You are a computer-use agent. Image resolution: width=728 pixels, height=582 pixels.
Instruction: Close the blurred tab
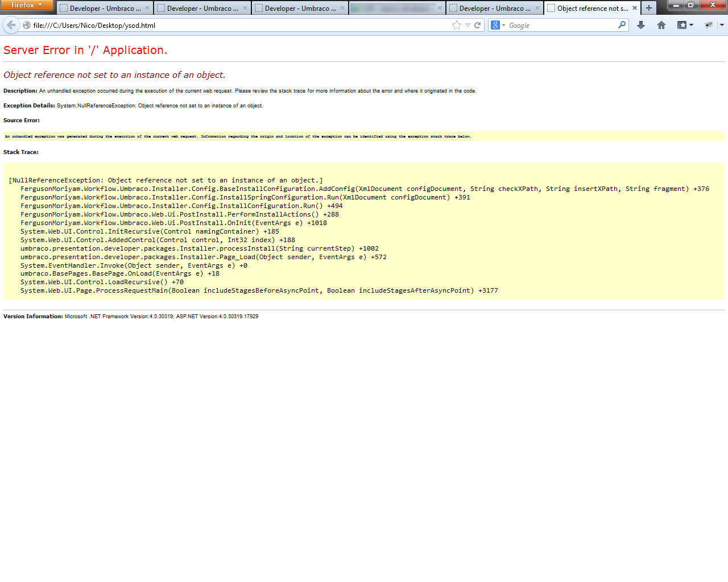tap(440, 8)
